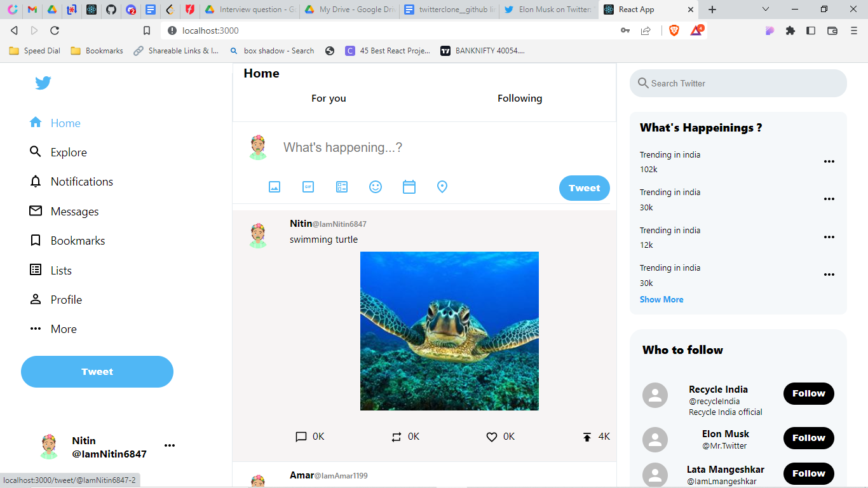Image resolution: width=868 pixels, height=488 pixels.
Task: Click the Search Twitter input field
Action: pos(737,83)
